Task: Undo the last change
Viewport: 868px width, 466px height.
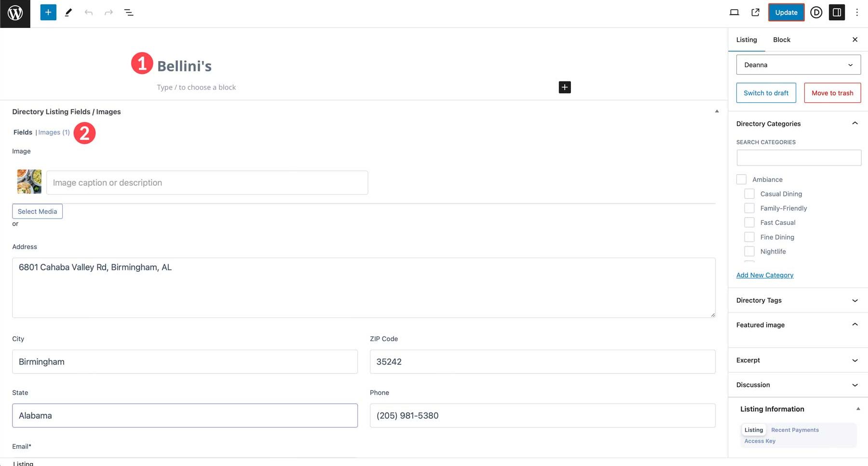Action: [x=89, y=12]
